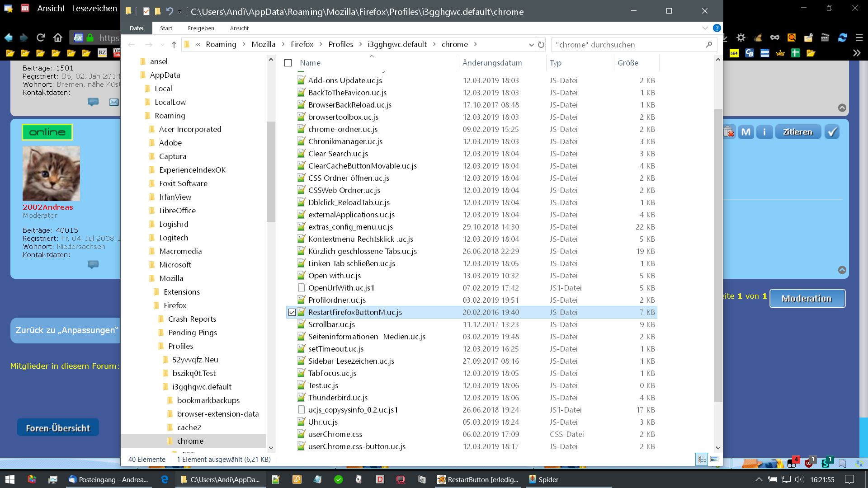Open the Datei menu tab
The image size is (868, 488).
tap(137, 28)
